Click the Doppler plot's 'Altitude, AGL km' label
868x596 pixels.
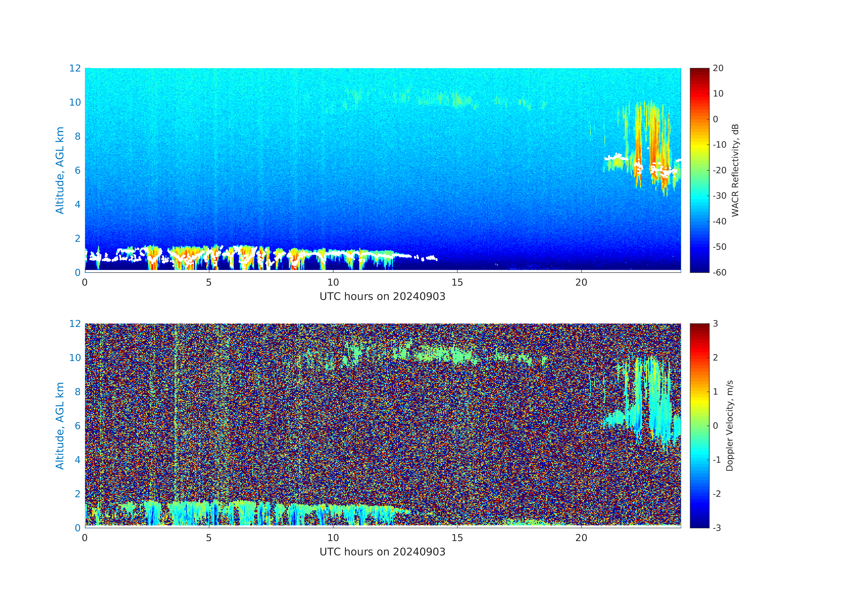60,425
